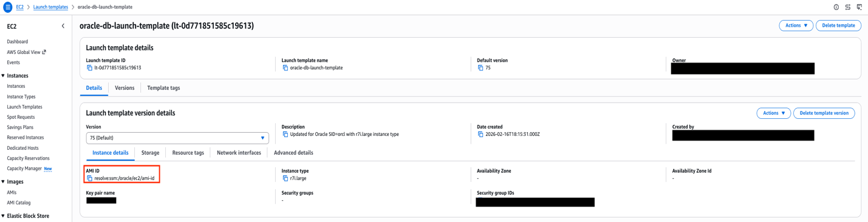Open the Advanced details tab
The width and height of the screenshot is (868, 222).
(293, 153)
